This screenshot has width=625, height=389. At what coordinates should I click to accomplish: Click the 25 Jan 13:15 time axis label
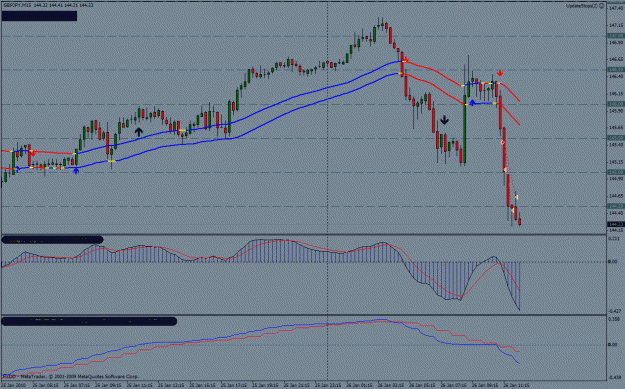pos(171,385)
